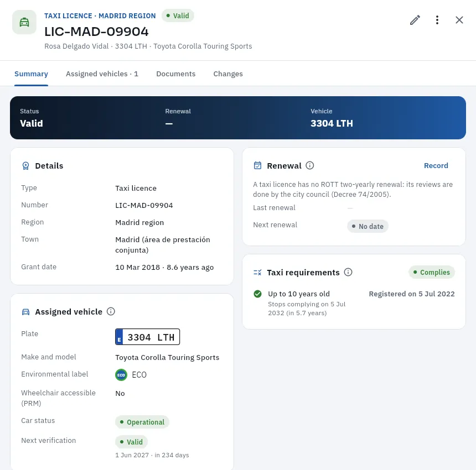This screenshot has height=470, width=476.
Task: Click the Rosa Delgado Vidal subtitle line
Action: pyautogui.click(x=148, y=46)
